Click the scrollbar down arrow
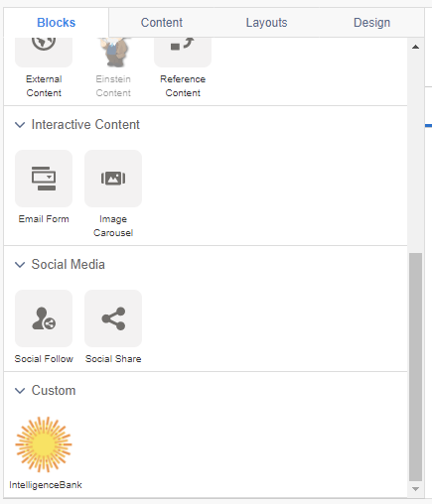Screen dimensions: 432x504 416,489
